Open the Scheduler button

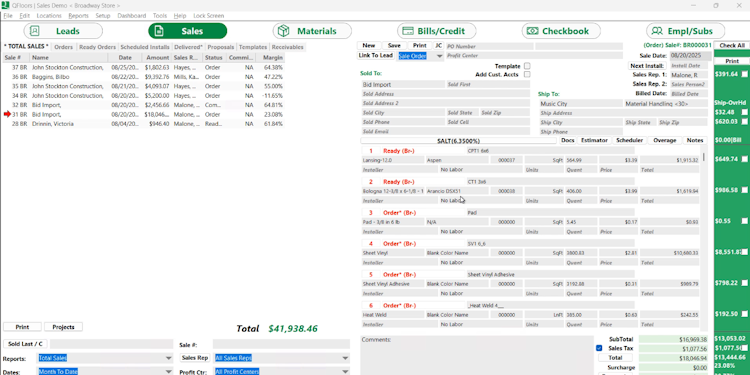coord(629,140)
